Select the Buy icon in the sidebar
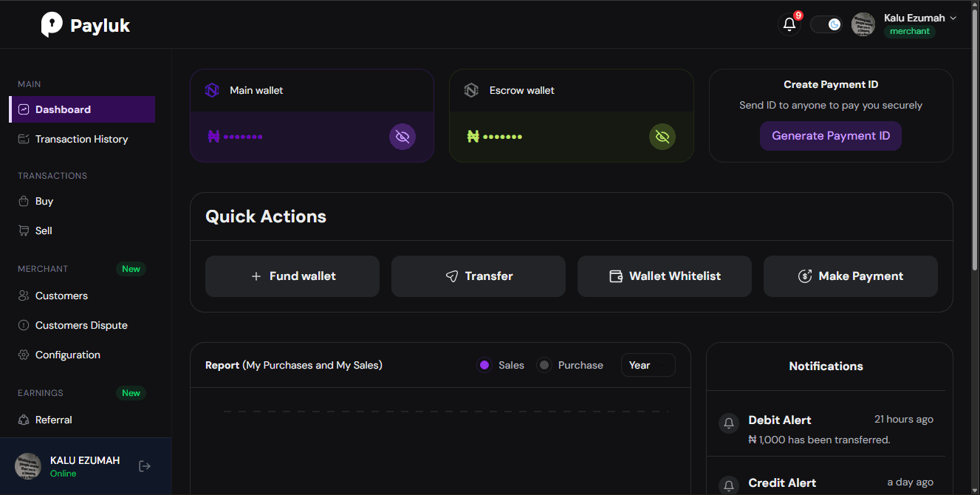This screenshot has height=495, width=980. tap(24, 200)
